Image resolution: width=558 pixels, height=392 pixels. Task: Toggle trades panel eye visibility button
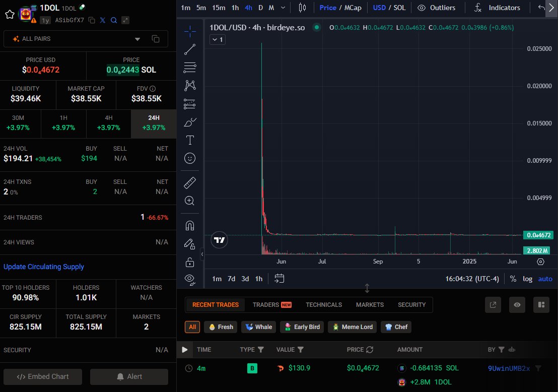coord(517,305)
